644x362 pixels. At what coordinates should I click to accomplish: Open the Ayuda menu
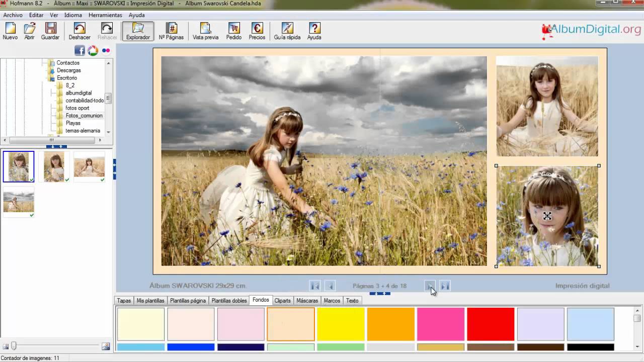[137, 15]
